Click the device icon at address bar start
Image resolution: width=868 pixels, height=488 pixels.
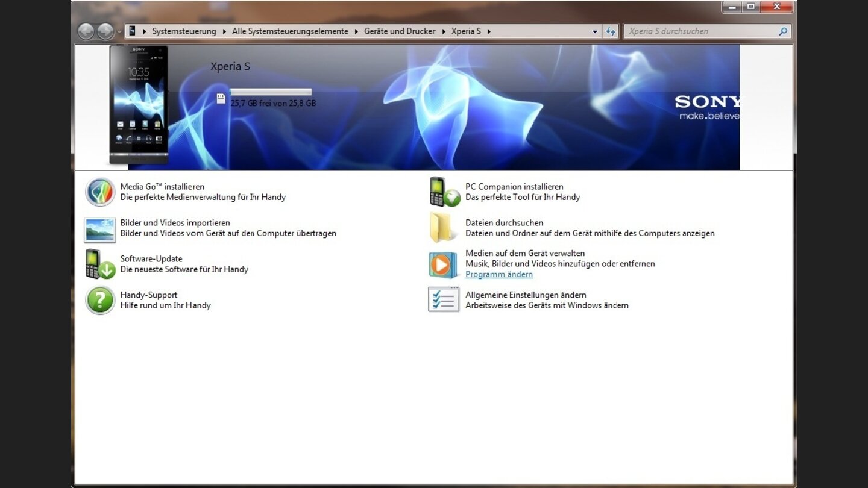pos(133,31)
